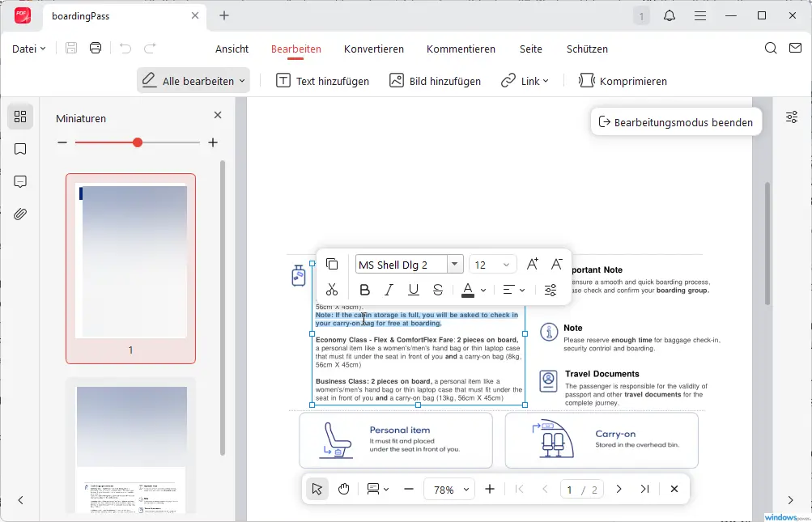Copy text with the copy icon
This screenshot has height=522, width=812.
(332, 263)
